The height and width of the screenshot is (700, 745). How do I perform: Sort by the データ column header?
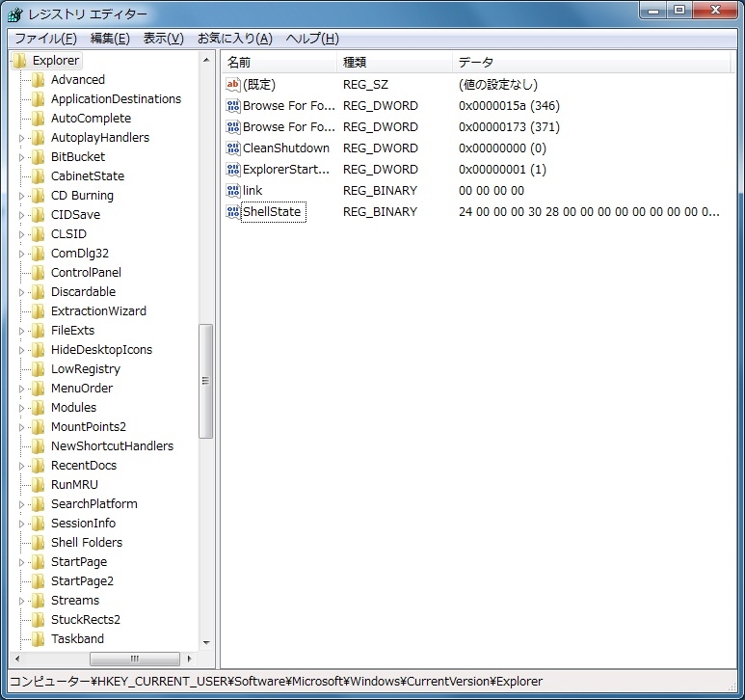coord(591,63)
